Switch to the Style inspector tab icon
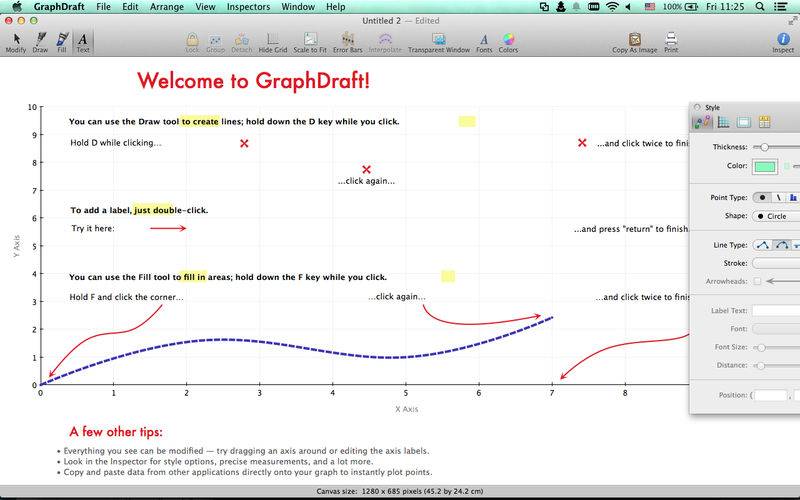This screenshot has height=500, width=800. click(702, 122)
